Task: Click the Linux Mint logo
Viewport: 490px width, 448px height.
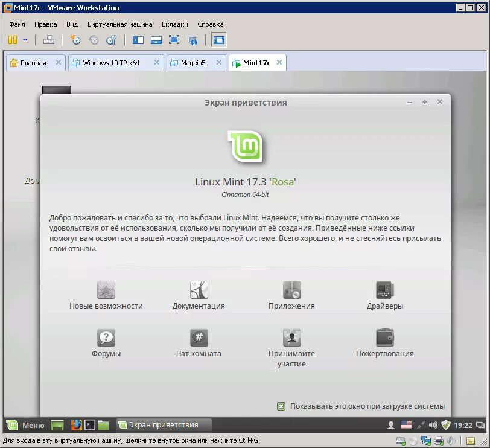Action: (246, 147)
